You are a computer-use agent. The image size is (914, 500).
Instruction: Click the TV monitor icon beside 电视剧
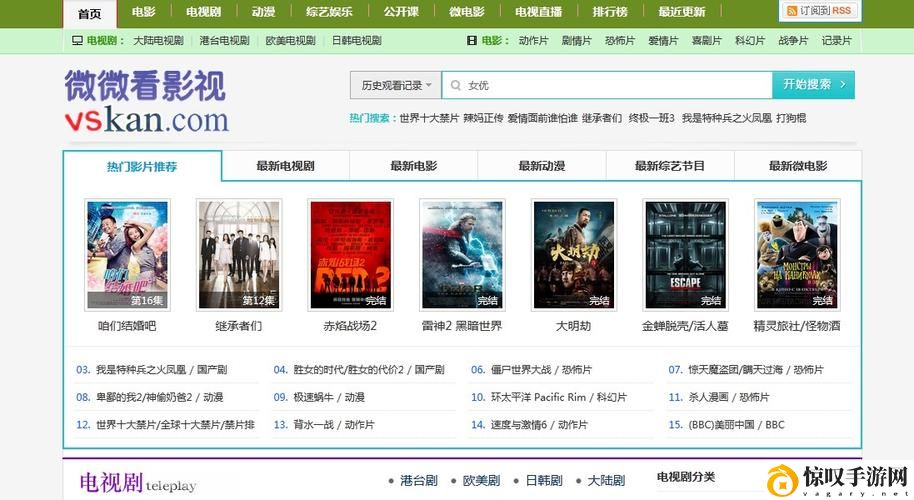coord(77,41)
